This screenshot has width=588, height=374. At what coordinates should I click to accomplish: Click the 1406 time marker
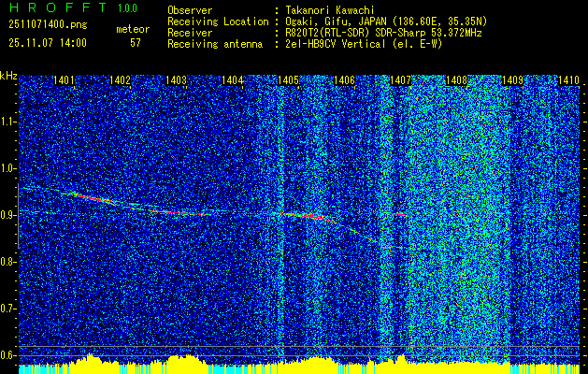click(344, 79)
